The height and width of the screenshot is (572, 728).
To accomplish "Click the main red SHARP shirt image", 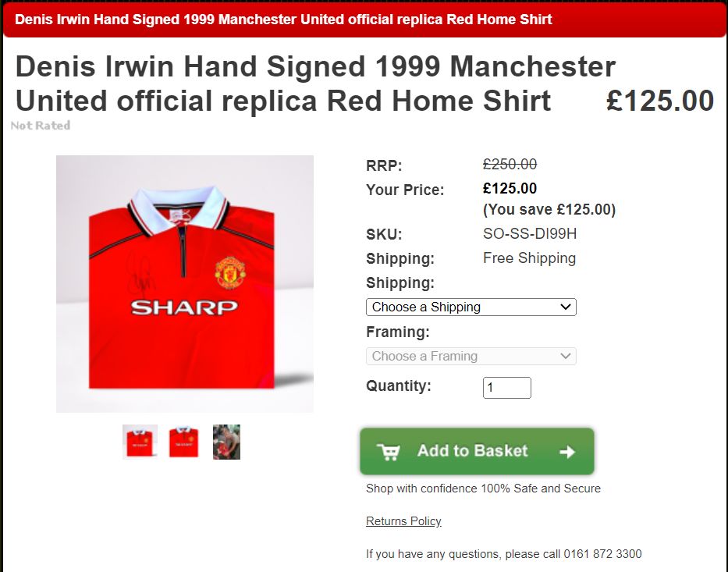I will [x=185, y=284].
